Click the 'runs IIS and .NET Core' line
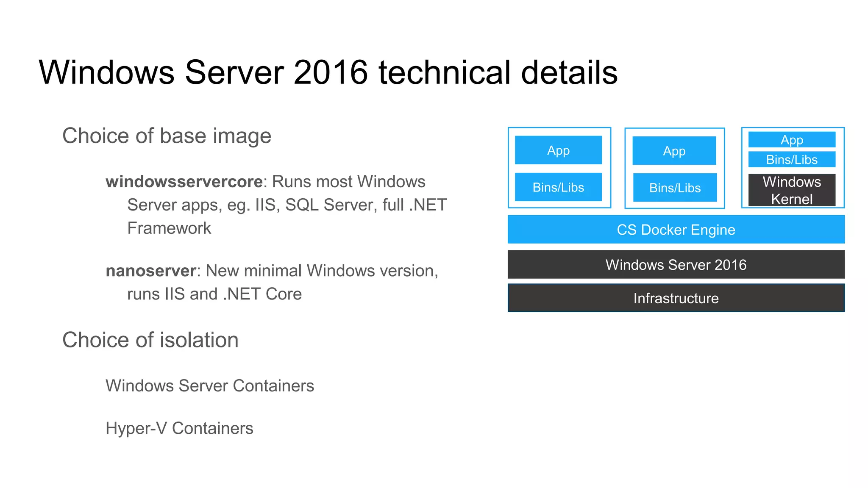 [214, 294]
